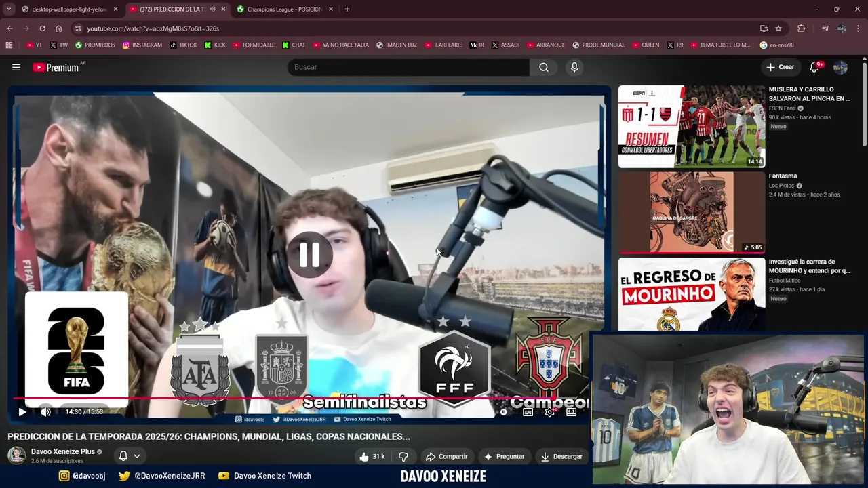
Task: Open the Davoo Xeneize Plus channel name link
Action: [63, 451]
